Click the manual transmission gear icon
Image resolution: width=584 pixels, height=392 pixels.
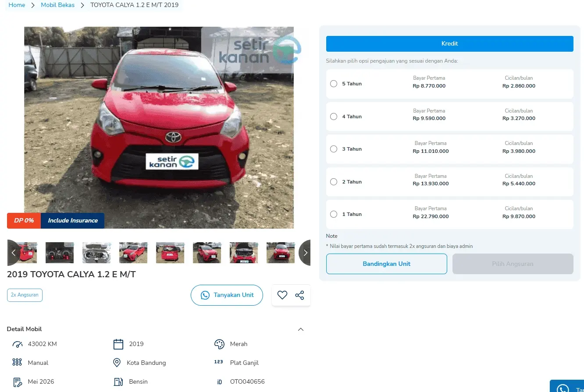click(x=18, y=363)
